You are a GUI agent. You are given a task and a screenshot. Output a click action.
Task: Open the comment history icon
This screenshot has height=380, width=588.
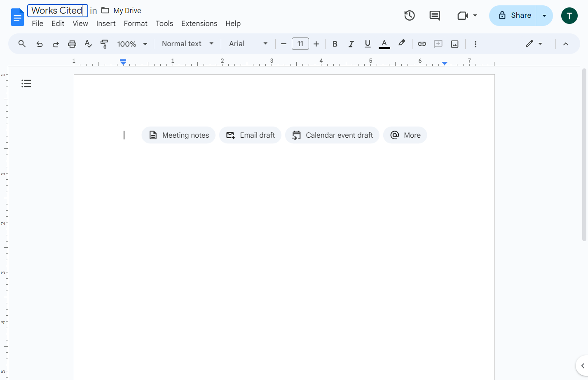point(435,16)
